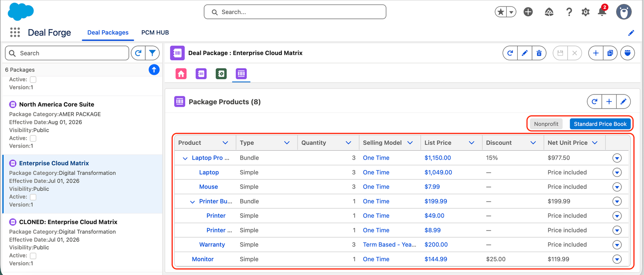Open the Trailhead guidance icon
This screenshot has width=644, height=275.
coord(549,12)
